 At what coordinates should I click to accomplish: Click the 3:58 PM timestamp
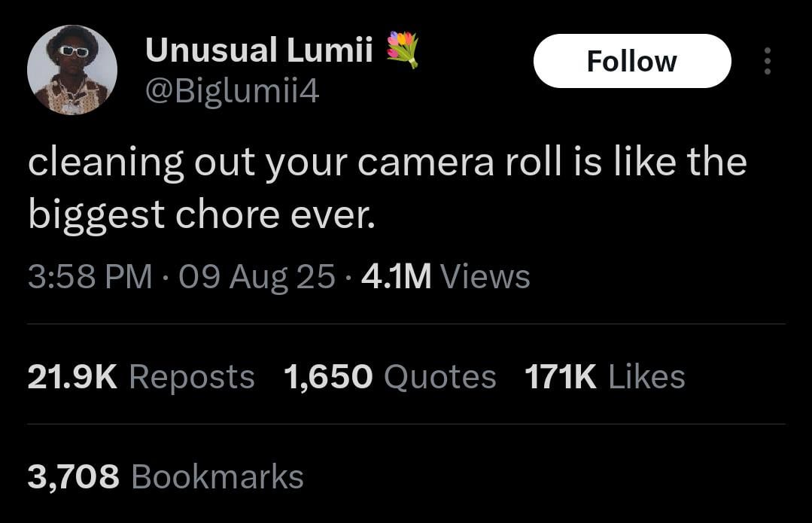90,276
